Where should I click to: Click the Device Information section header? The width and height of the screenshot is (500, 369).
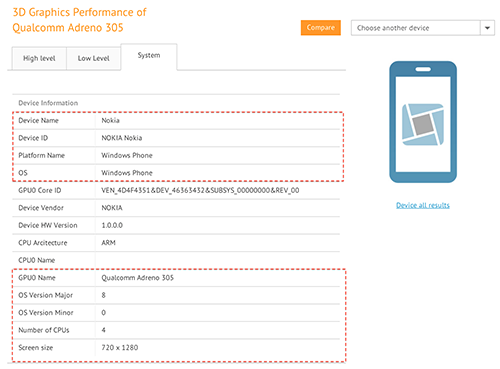pos(48,103)
